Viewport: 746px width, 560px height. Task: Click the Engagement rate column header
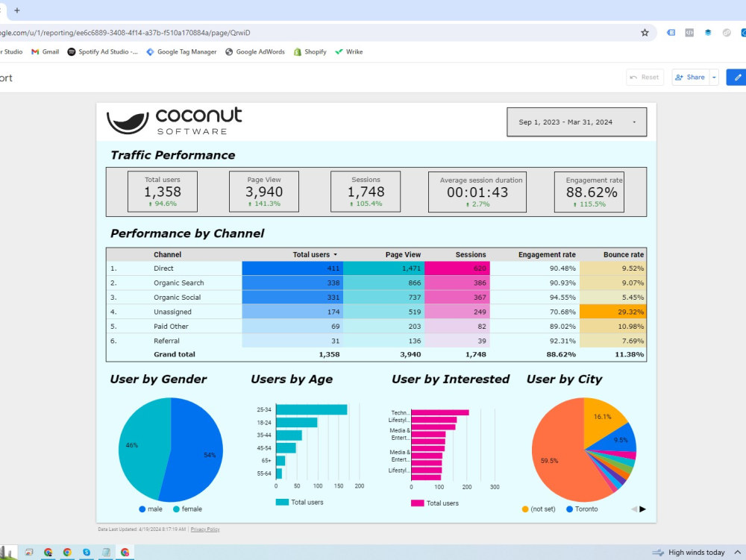(x=547, y=255)
